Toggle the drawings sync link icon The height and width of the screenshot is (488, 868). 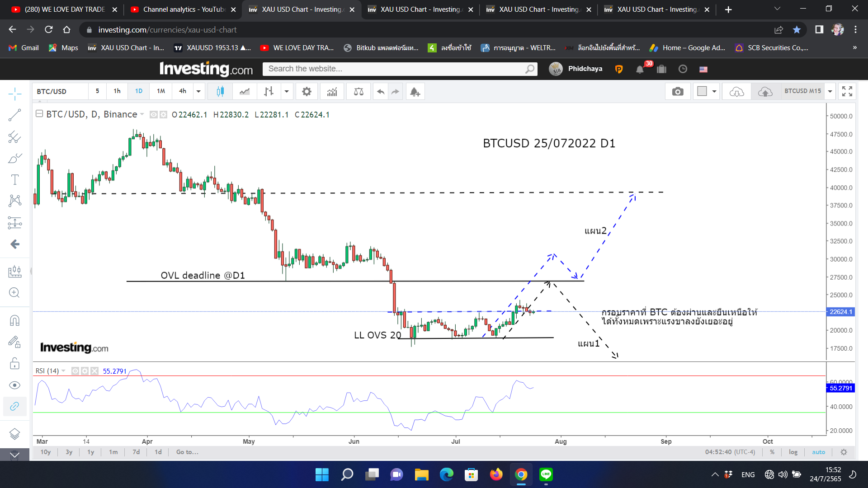[x=14, y=406]
